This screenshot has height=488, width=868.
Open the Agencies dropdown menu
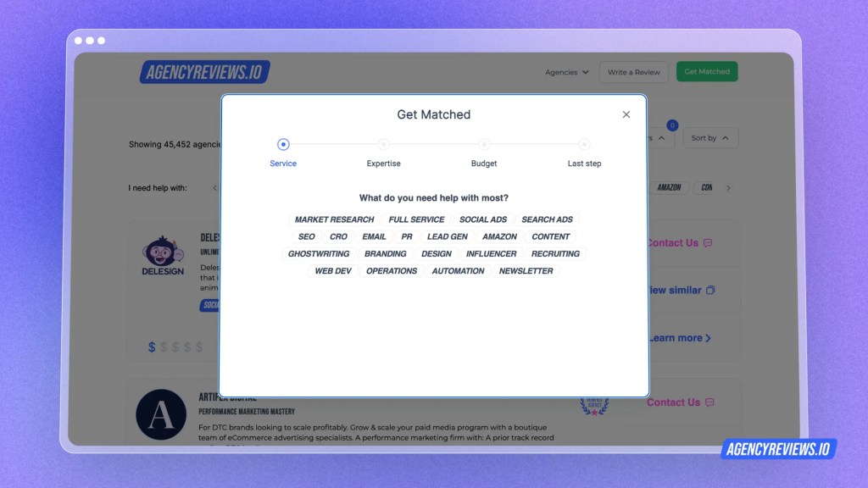(x=566, y=72)
